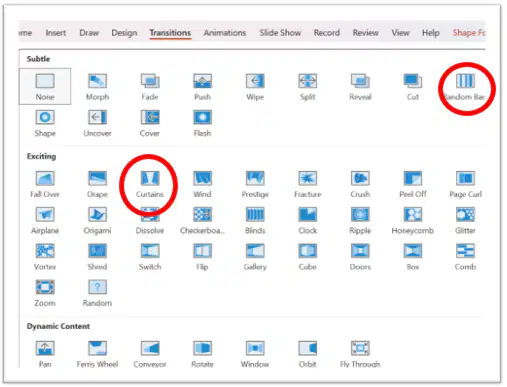Open the Review tab
This screenshot has height=387, width=507.
tap(366, 33)
